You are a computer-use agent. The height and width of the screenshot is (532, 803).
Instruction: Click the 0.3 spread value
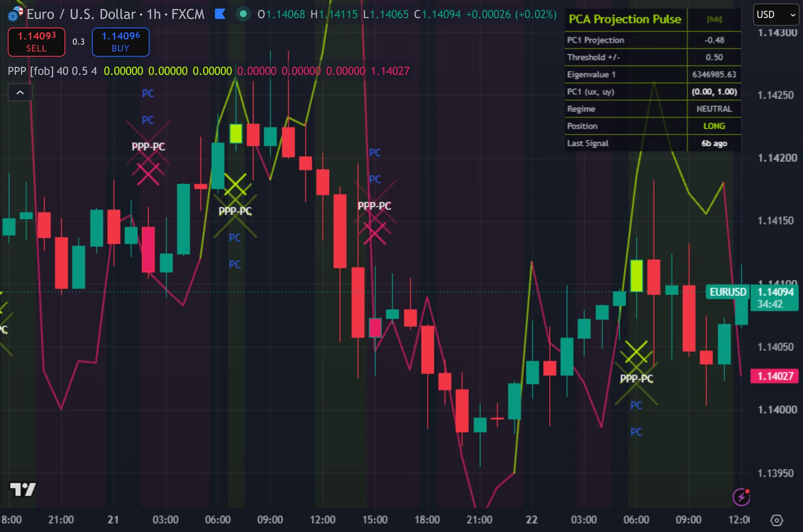click(x=78, y=42)
